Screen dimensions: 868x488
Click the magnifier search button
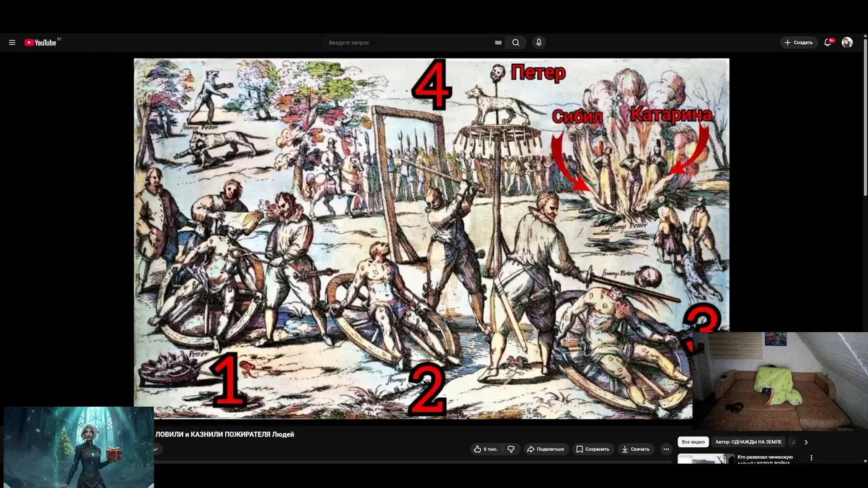click(516, 43)
